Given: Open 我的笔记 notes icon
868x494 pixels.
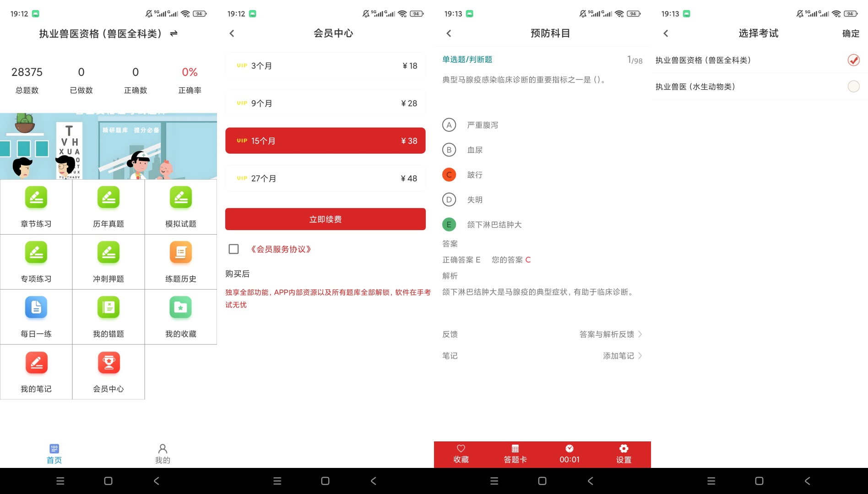Looking at the screenshot, I should 36,363.
